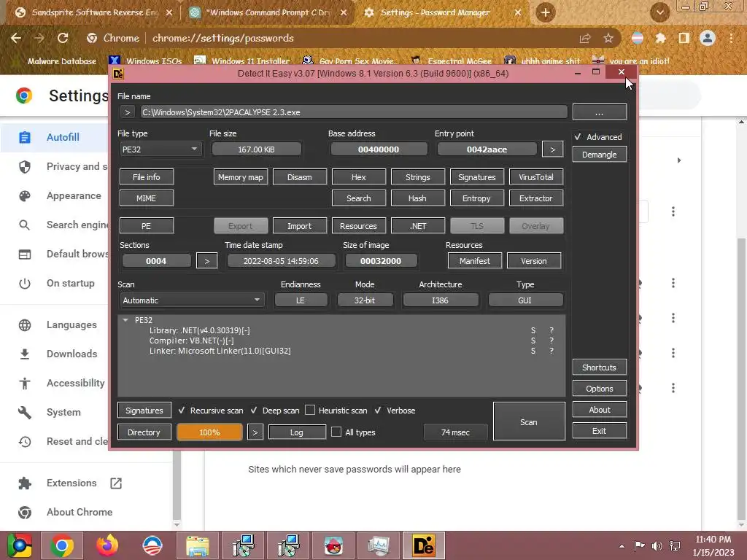Screen dimensions: 747x560
Task: Click the Downloads arrow icon in sidebar
Action: click(25, 354)
